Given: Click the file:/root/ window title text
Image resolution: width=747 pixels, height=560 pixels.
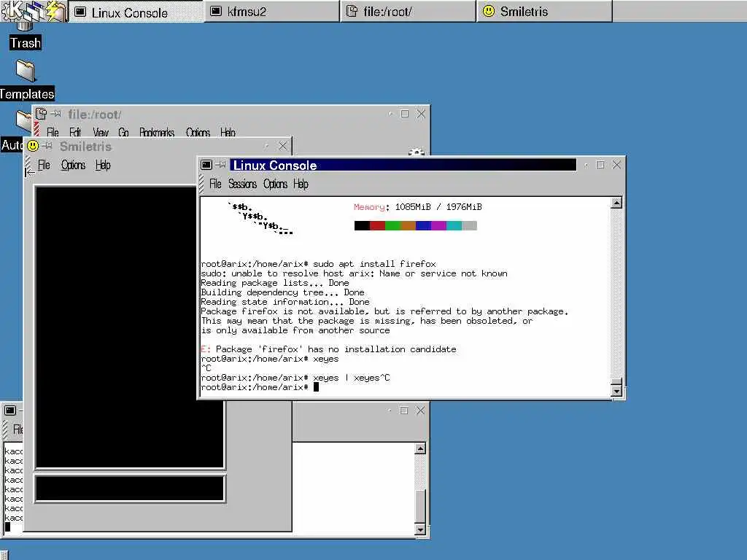Looking at the screenshot, I should 94,114.
